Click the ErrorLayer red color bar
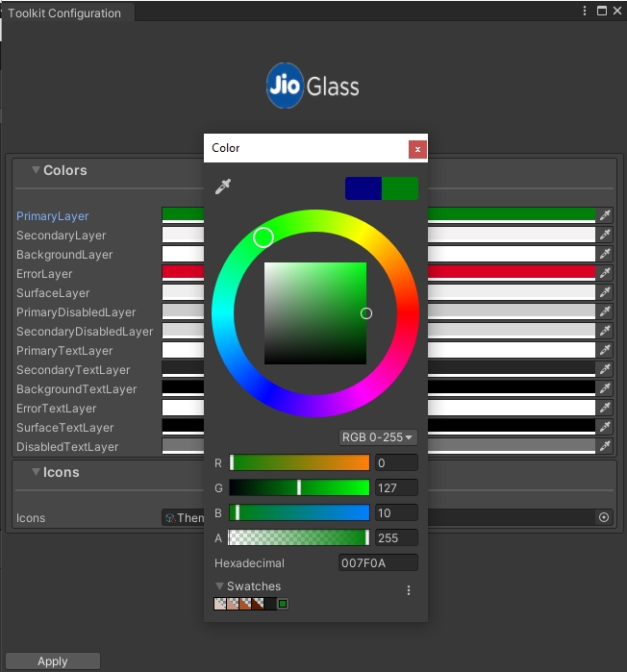The height and width of the screenshot is (672, 627). coord(510,273)
